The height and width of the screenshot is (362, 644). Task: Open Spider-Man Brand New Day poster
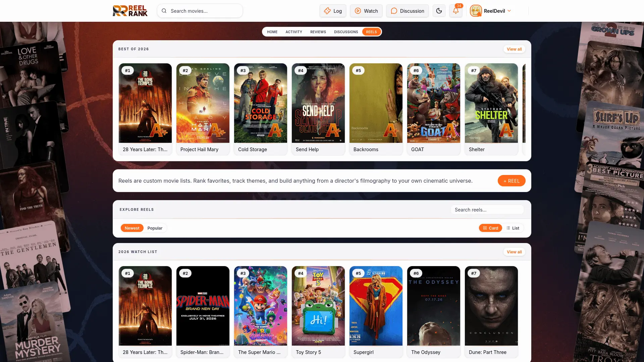click(203, 306)
